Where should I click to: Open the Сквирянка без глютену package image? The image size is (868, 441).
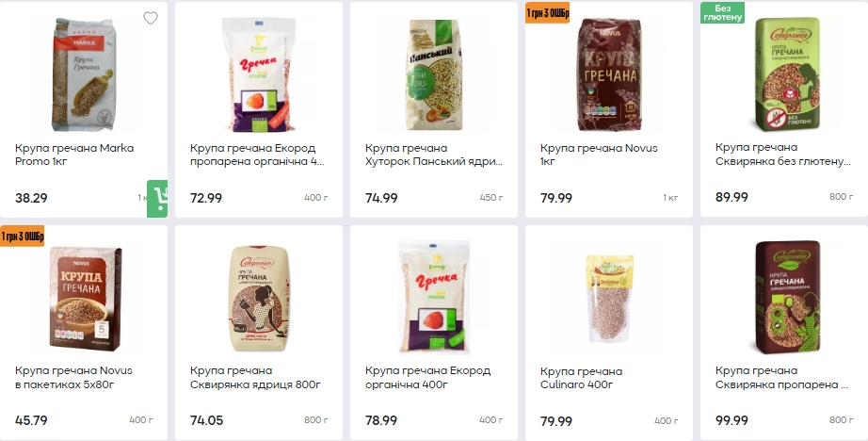point(784,74)
